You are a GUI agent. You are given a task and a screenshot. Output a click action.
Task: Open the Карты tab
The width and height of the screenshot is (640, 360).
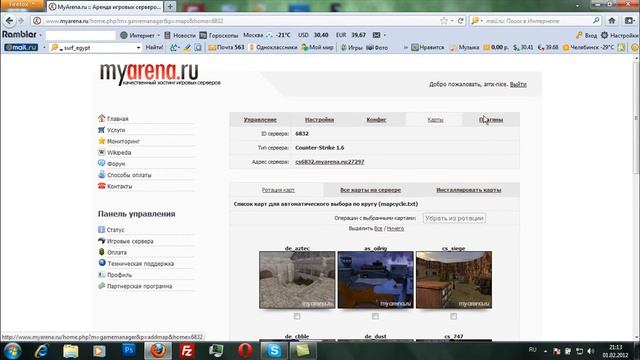tap(435, 120)
